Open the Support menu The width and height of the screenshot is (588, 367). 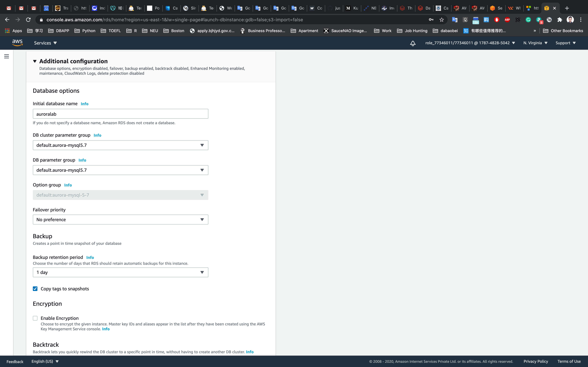pyautogui.click(x=565, y=43)
